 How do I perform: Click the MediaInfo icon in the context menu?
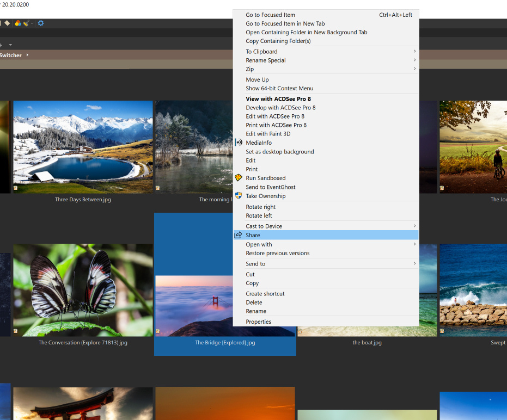(238, 143)
